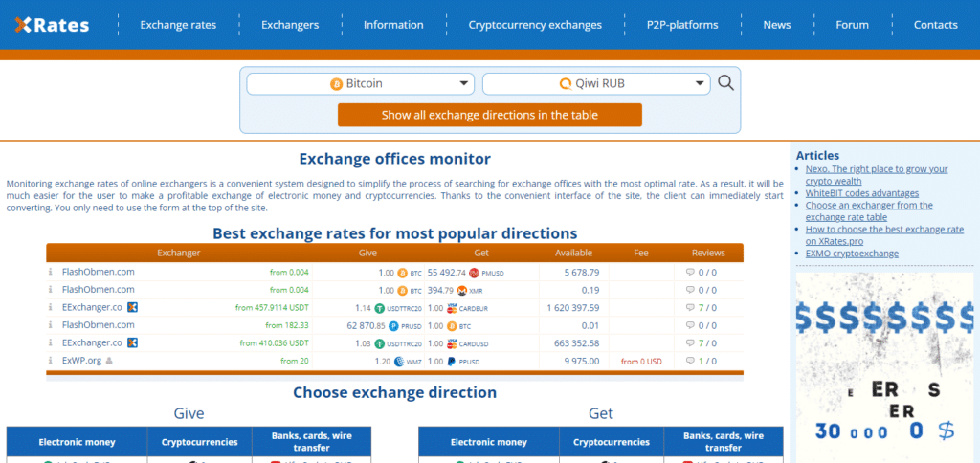The height and width of the screenshot is (463, 980).
Task: Click the Monero XMR coin icon
Action: point(462,291)
